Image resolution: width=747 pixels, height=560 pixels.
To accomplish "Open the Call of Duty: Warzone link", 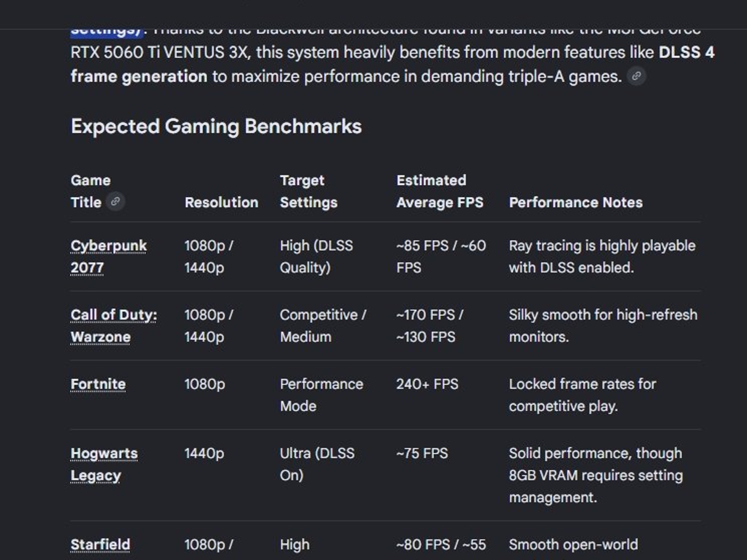I will (113, 326).
